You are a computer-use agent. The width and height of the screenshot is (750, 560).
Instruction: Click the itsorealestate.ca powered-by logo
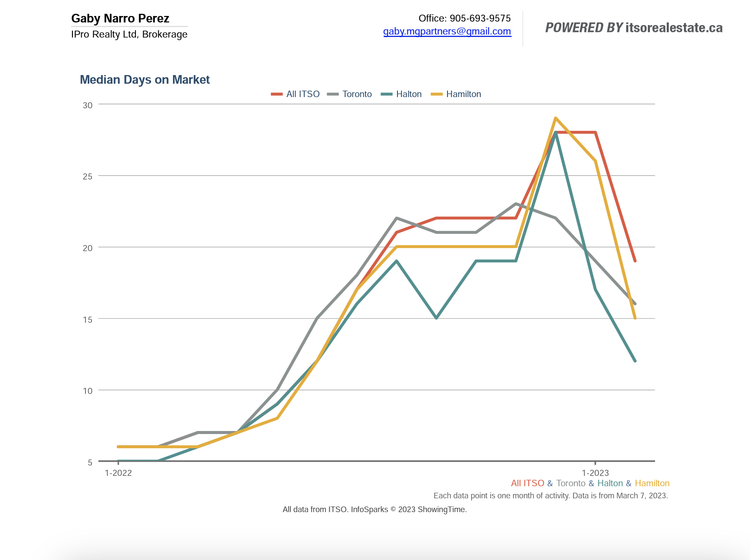point(633,28)
